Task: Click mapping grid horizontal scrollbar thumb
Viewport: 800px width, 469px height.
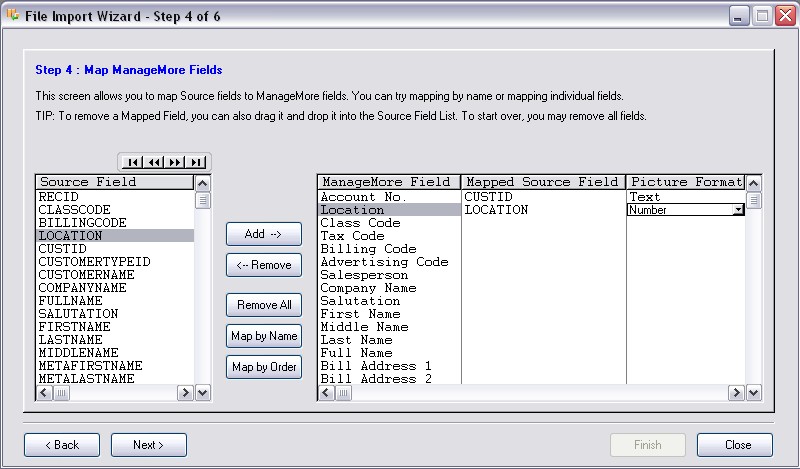Action: (x=343, y=393)
